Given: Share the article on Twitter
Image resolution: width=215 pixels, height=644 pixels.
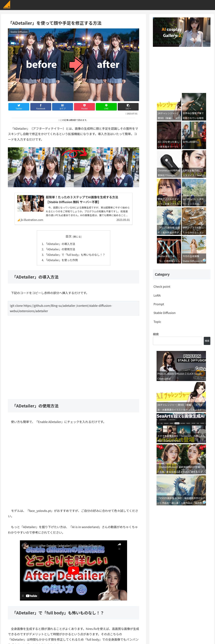Looking at the screenshot, I should [x=19, y=107].
